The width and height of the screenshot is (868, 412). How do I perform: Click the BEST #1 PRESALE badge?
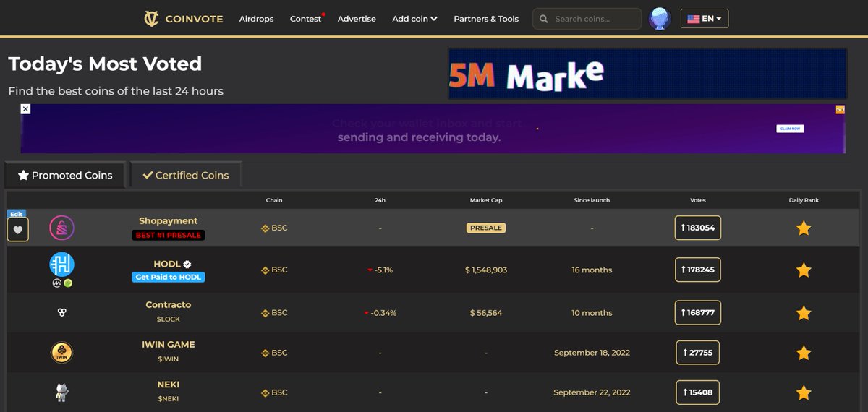pyautogui.click(x=169, y=235)
